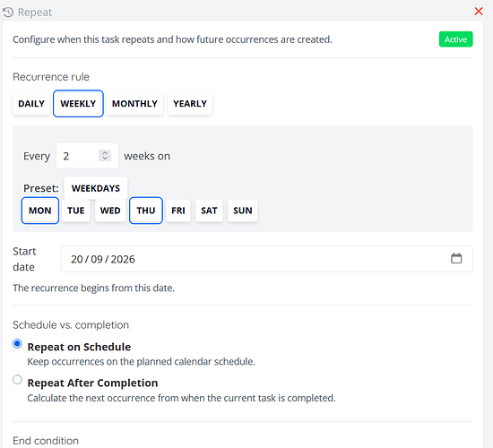Click 'Keep occurrences on the planned calendar schedule.' text
This screenshot has width=493, height=448.
141,362
